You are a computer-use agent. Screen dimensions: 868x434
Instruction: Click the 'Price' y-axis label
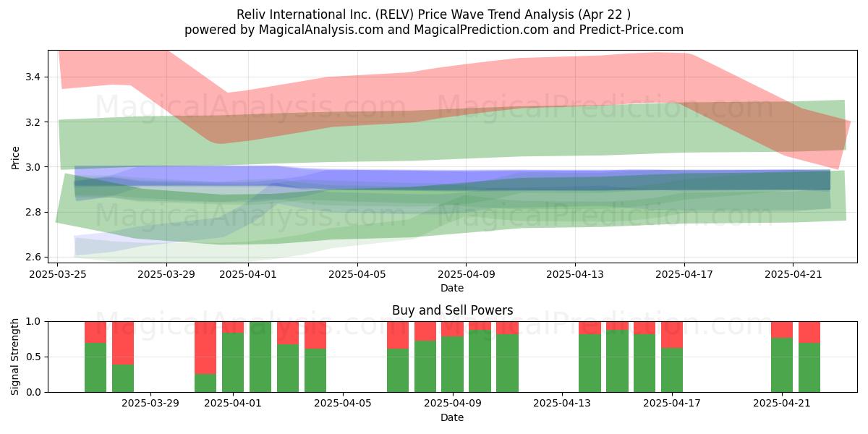(16, 156)
